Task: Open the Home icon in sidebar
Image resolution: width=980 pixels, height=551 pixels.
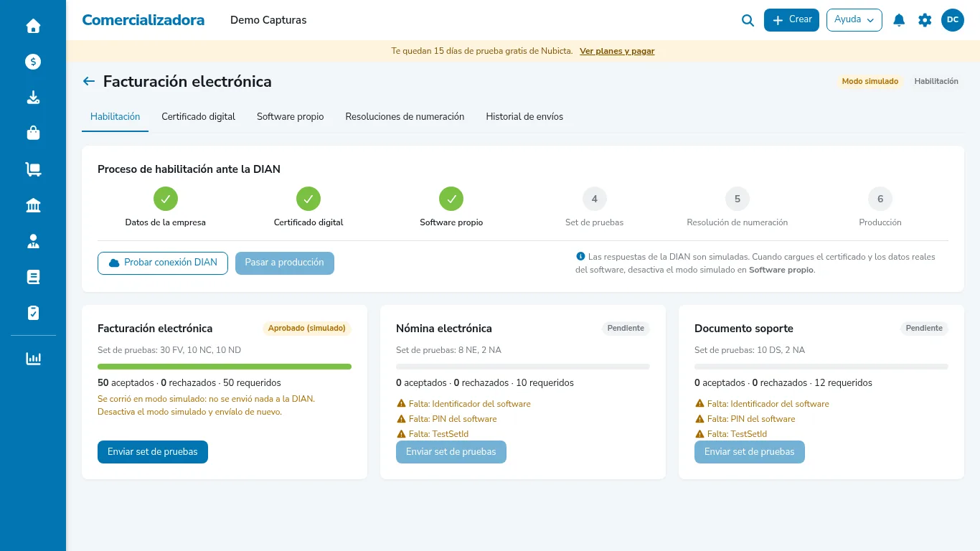Action: [33, 26]
